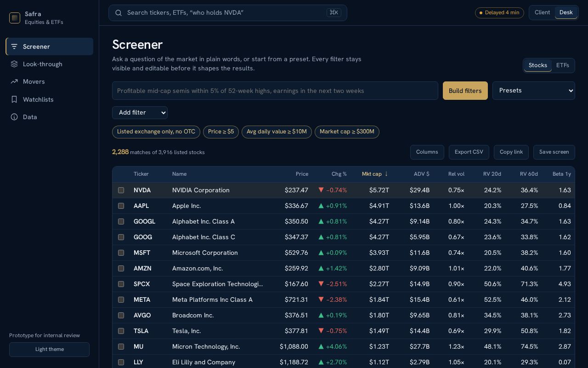The height and width of the screenshot is (368, 588).
Task: Open the Columns chooser
Action: 427,152
